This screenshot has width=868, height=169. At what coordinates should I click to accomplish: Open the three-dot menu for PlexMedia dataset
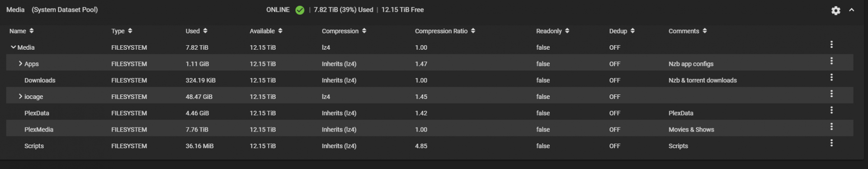[x=831, y=127]
